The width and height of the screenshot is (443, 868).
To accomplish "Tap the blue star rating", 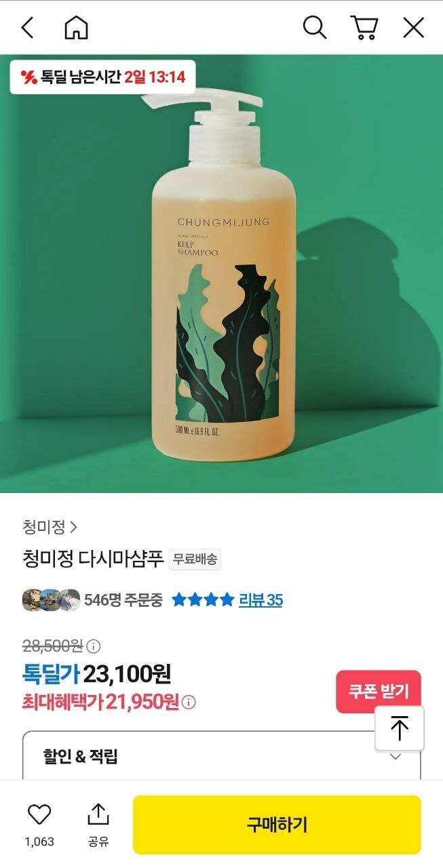I will [203, 600].
